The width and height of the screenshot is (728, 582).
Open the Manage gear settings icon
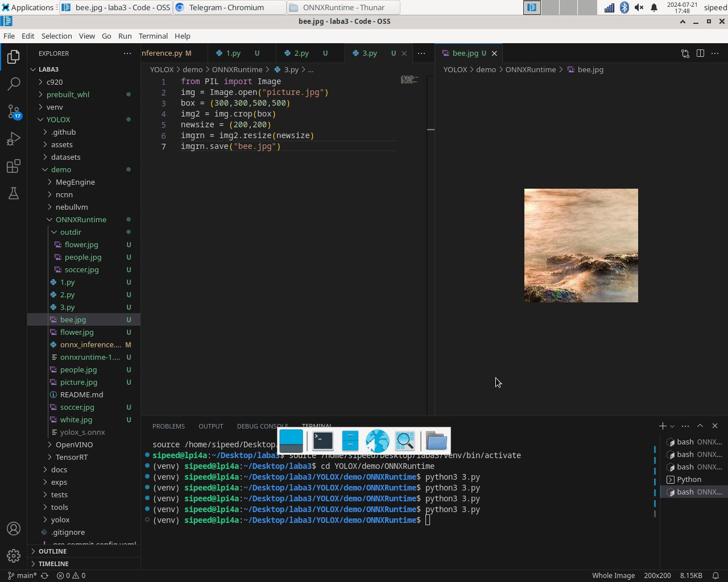click(x=14, y=555)
